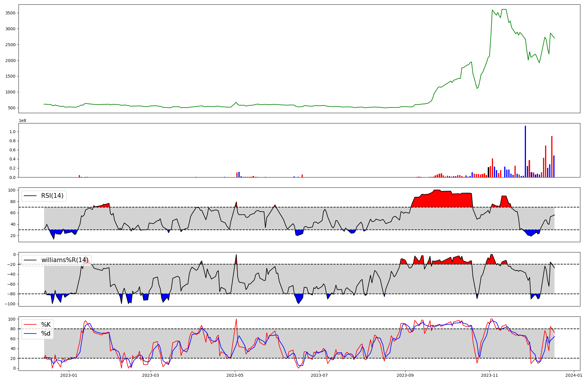Click the 3500 price axis tick label
This screenshot has height=382, width=588.
[x=10, y=13]
